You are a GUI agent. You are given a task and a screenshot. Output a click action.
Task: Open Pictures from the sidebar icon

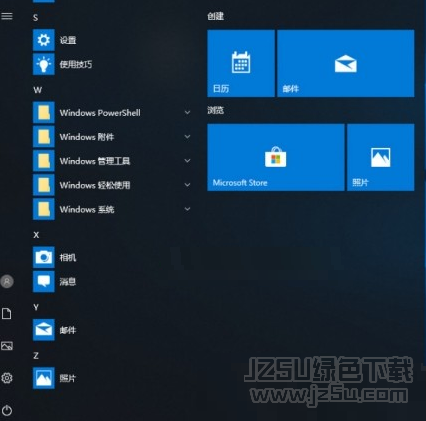coord(7,346)
